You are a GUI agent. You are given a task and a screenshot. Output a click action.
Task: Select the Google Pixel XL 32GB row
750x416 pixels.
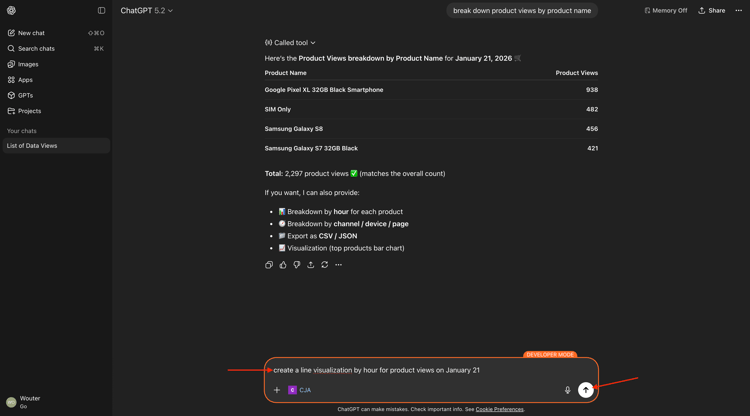click(x=431, y=90)
